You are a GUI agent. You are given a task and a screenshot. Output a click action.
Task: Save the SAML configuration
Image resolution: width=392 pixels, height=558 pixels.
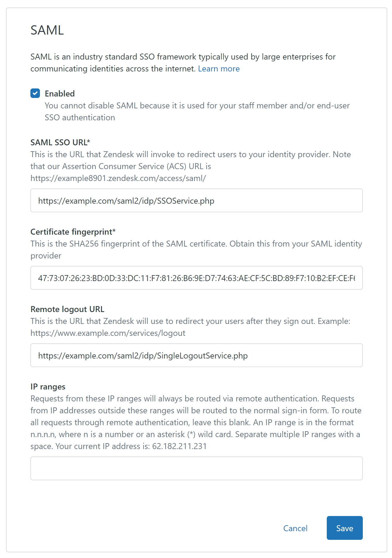[x=344, y=528]
